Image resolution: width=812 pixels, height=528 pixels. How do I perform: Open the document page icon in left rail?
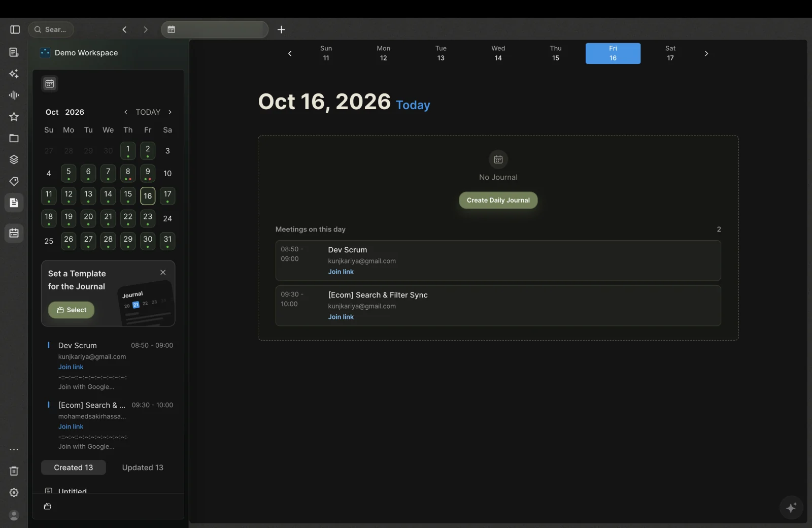click(x=14, y=203)
